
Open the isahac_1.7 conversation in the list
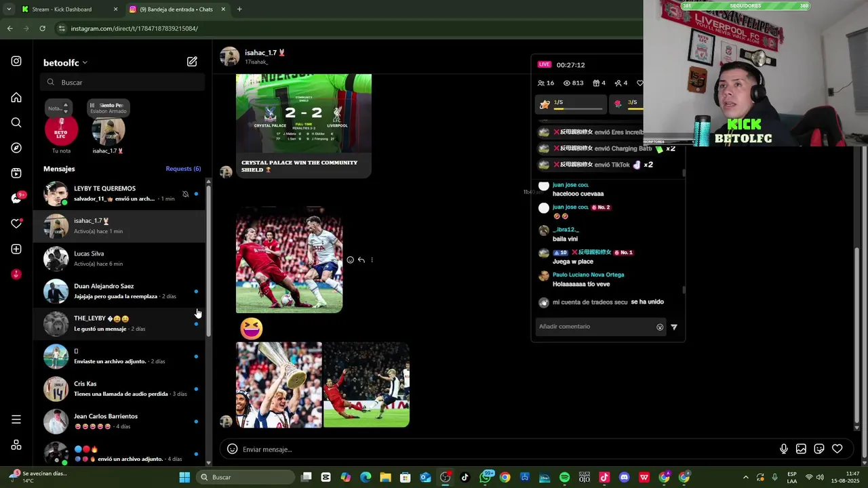pyautogui.click(x=119, y=226)
